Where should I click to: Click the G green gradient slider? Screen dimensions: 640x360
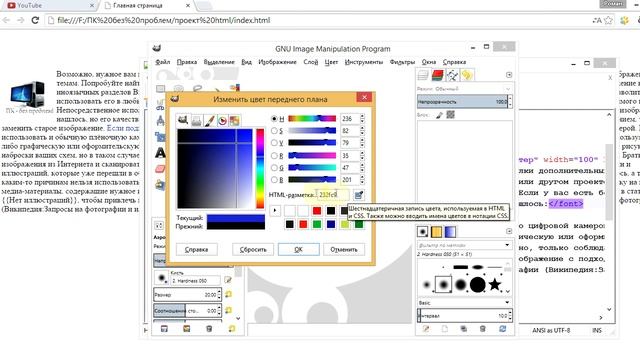pyautogui.click(x=312, y=167)
